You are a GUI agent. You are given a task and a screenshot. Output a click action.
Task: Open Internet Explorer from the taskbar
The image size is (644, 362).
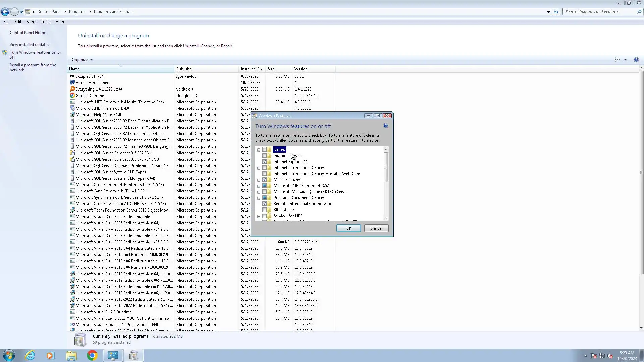coord(30,355)
